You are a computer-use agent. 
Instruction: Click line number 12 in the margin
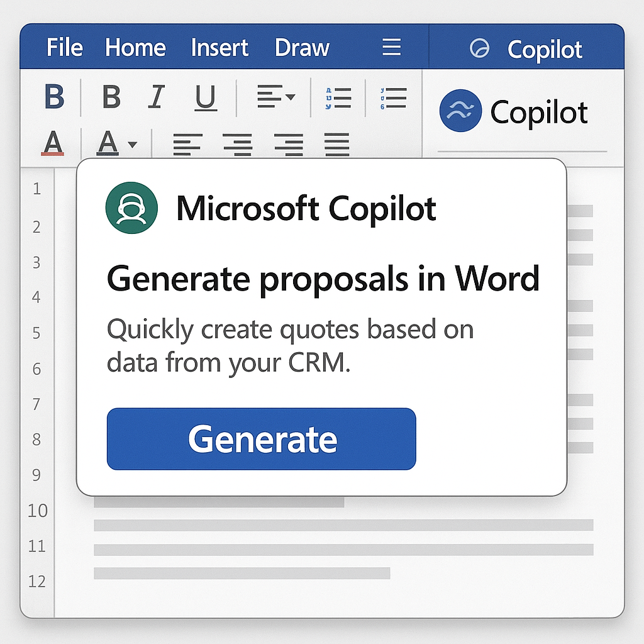click(37, 582)
